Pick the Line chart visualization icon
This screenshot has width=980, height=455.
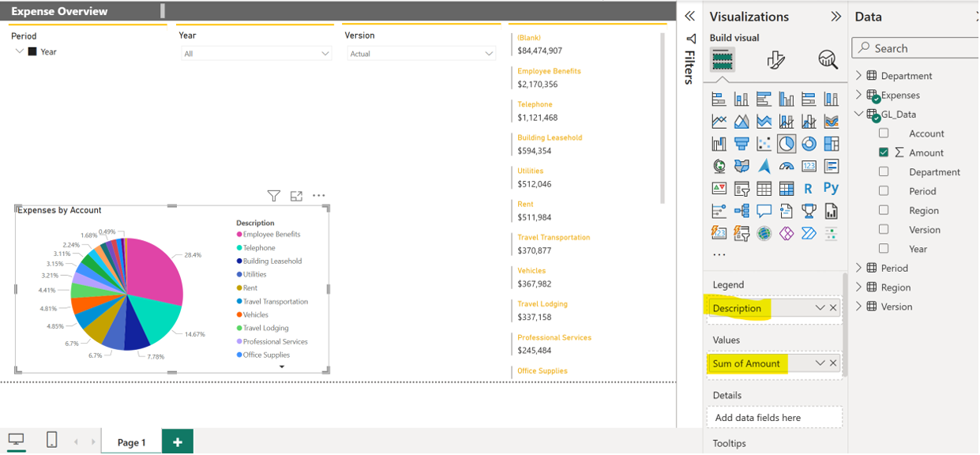click(x=719, y=122)
